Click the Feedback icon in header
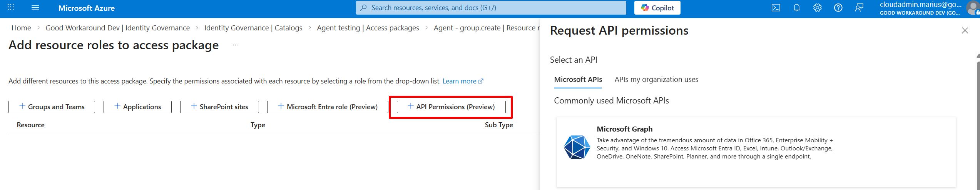This screenshot has width=980, height=190. coord(859,8)
